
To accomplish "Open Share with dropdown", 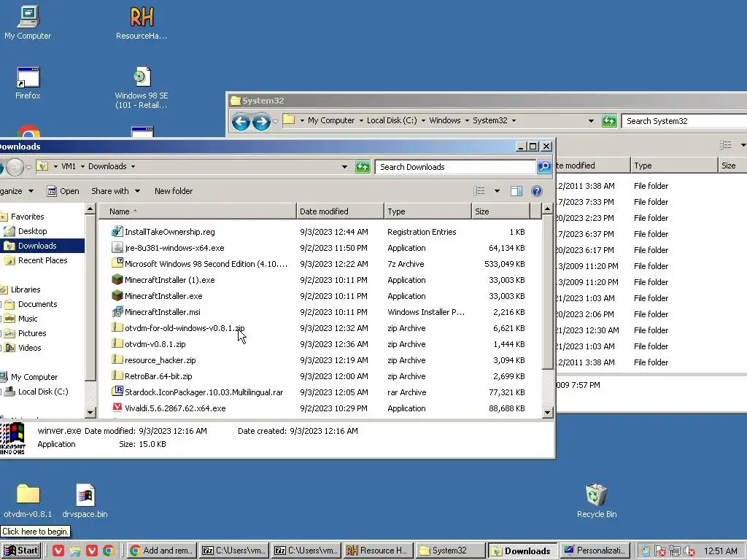I will [x=115, y=191].
